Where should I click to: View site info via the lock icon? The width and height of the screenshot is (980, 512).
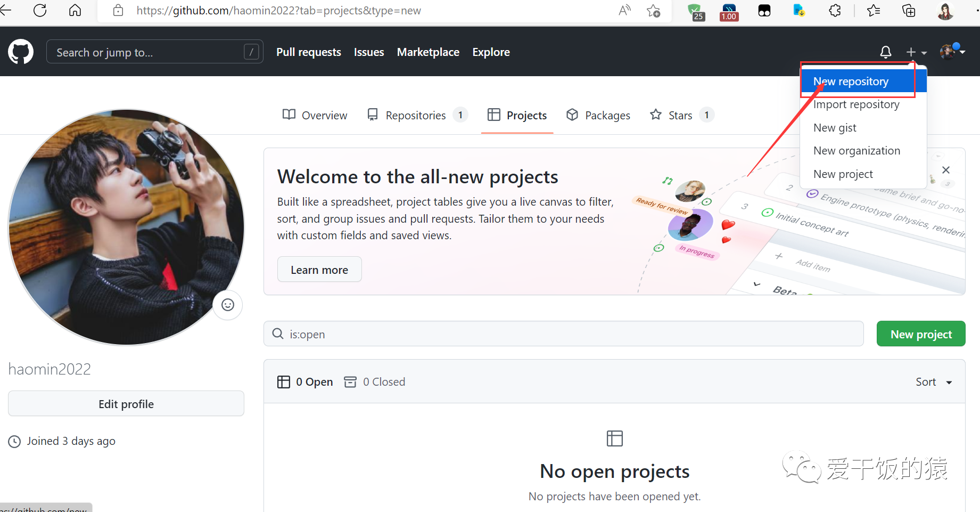click(x=118, y=10)
